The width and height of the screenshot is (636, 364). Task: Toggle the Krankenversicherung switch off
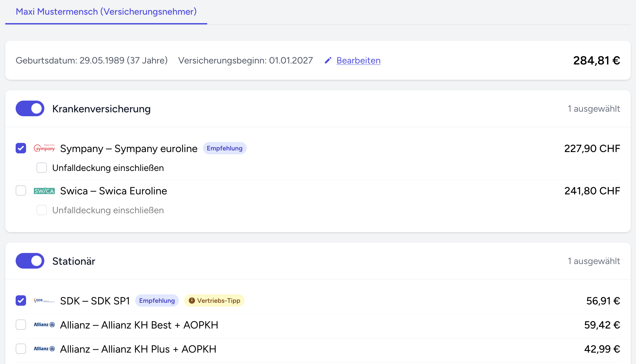pos(30,108)
